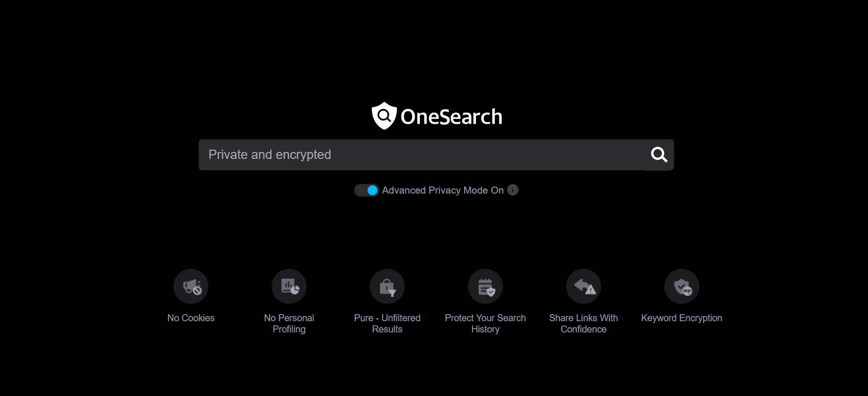
Task: Click the 'Advanced Privacy Mode On' label
Action: [443, 190]
